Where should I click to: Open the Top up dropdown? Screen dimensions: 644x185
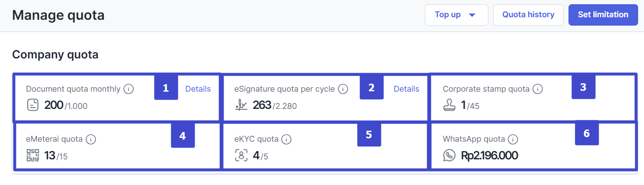pos(456,15)
